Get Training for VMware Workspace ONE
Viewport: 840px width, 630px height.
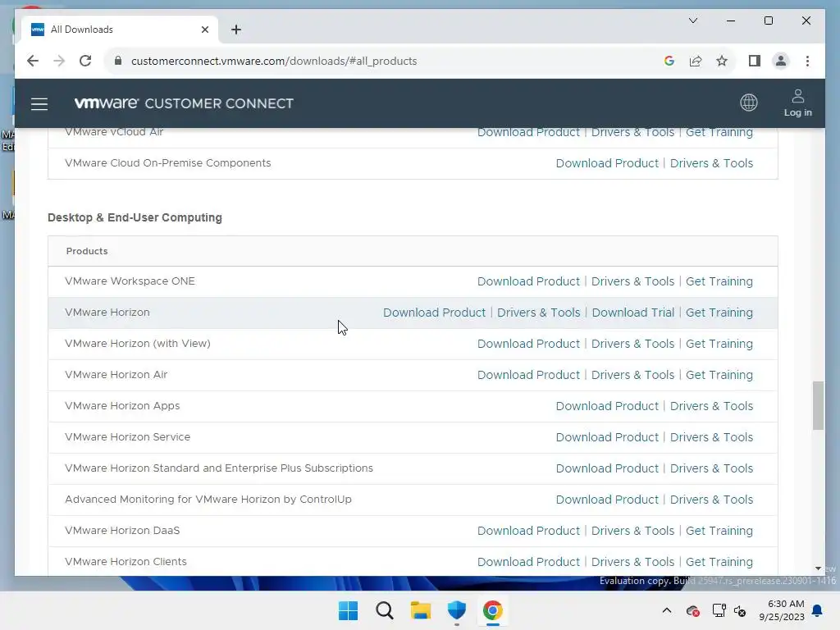pyautogui.click(x=719, y=281)
